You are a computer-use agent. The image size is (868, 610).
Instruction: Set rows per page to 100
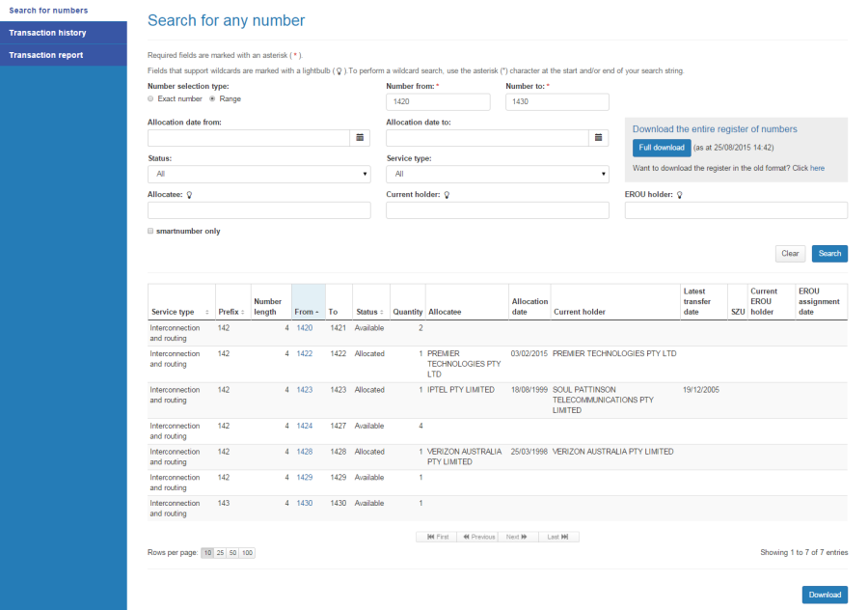tap(247, 552)
